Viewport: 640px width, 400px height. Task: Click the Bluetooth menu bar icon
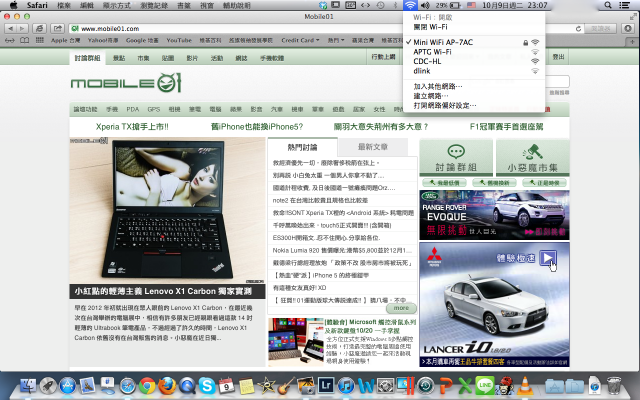(x=395, y=5)
